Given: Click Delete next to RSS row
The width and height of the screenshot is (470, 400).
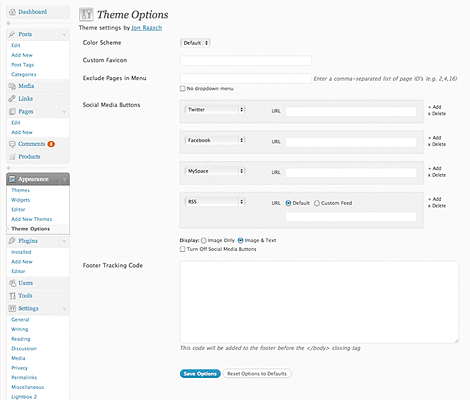Looking at the screenshot, I should pos(437,206).
